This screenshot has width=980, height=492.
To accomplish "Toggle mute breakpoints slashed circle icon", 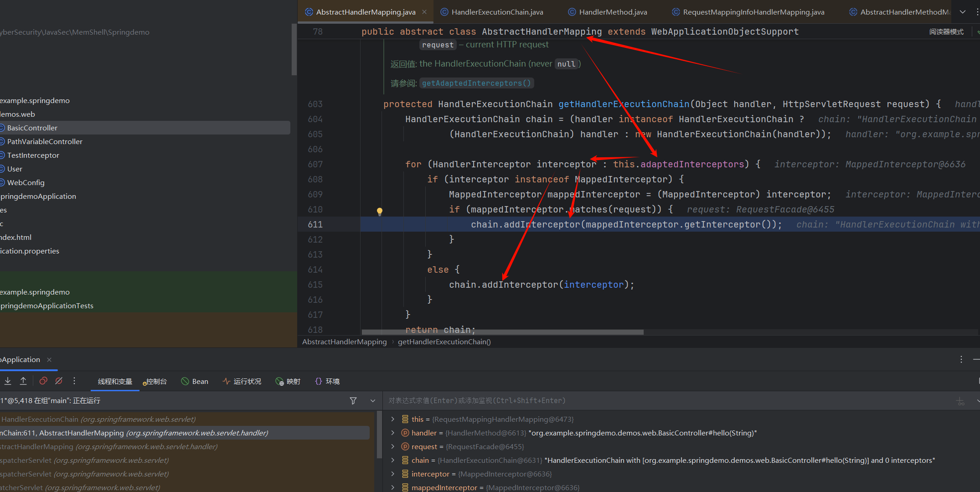I will [x=59, y=381].
